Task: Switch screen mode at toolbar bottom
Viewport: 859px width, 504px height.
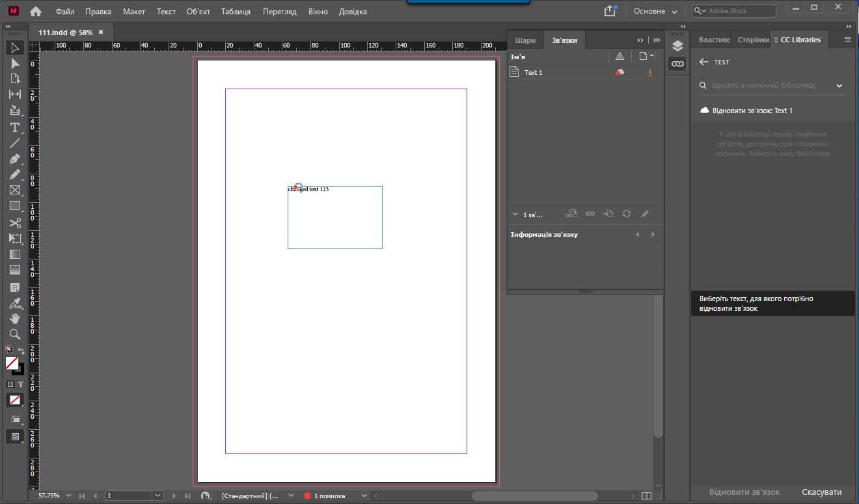Action: tap(14, 436)
